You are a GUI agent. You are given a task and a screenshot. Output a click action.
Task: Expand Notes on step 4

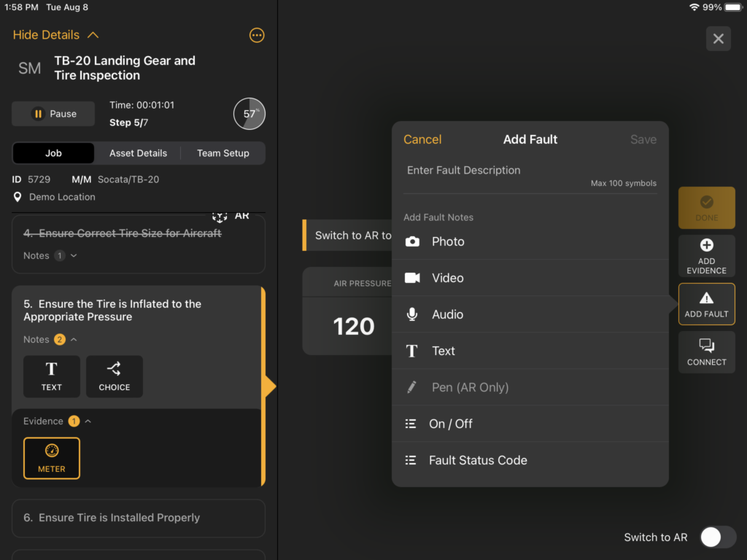[74, 256]
